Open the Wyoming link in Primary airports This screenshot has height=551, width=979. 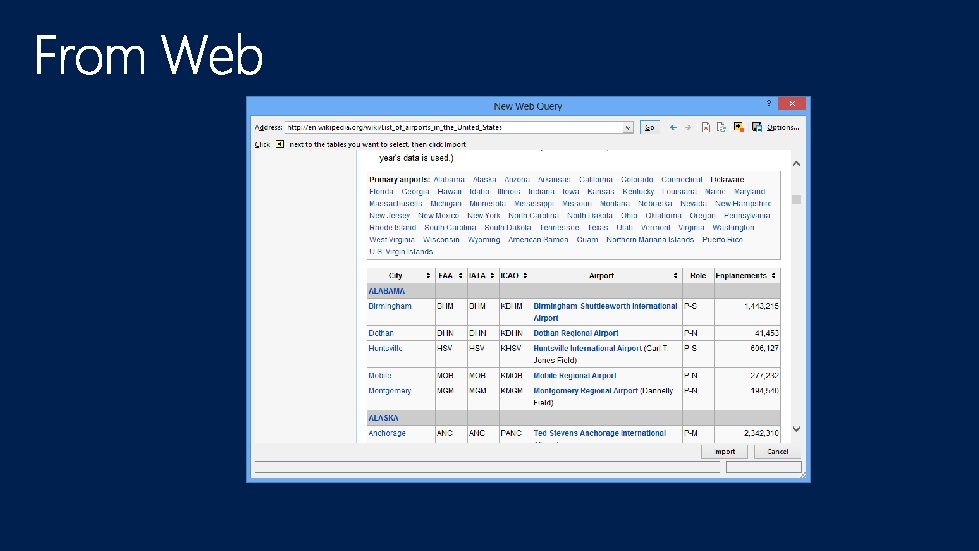484,240
